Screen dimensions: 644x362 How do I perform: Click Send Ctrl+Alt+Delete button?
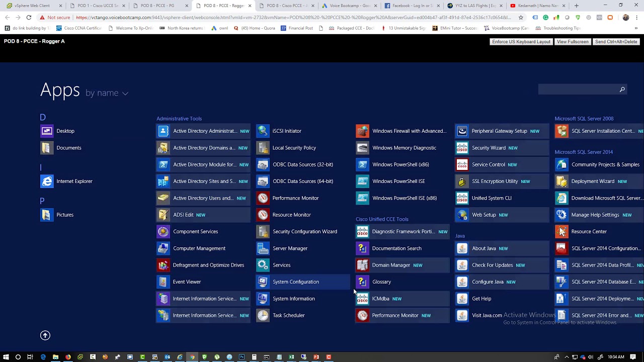coord(616,42)
